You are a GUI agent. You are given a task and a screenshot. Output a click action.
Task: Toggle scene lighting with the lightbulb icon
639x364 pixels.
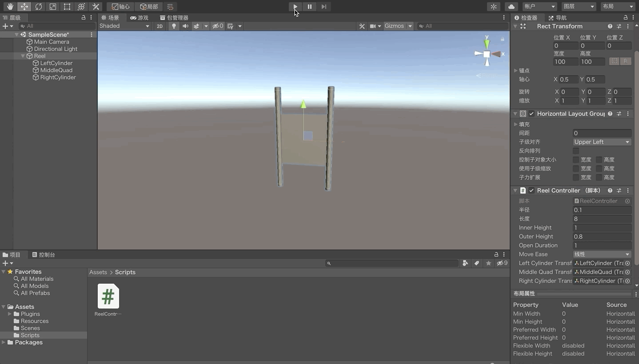pyautogui.click(x=174, y=26)
